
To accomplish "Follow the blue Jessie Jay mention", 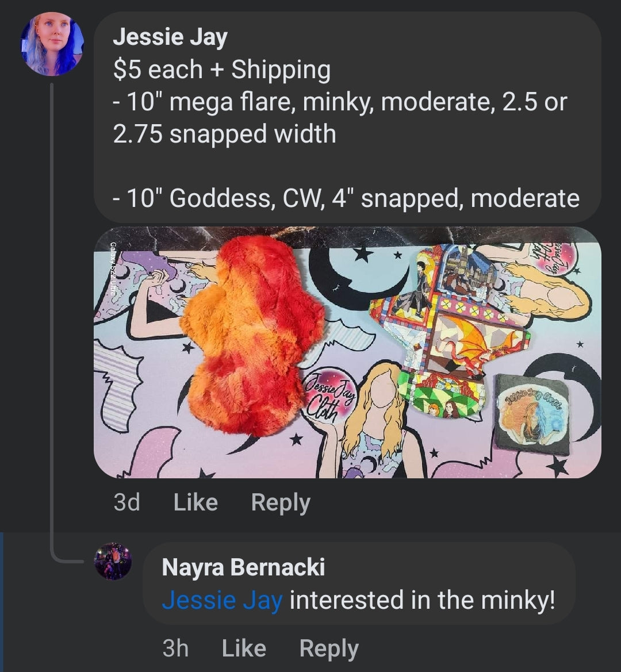I will coord(222,601).
